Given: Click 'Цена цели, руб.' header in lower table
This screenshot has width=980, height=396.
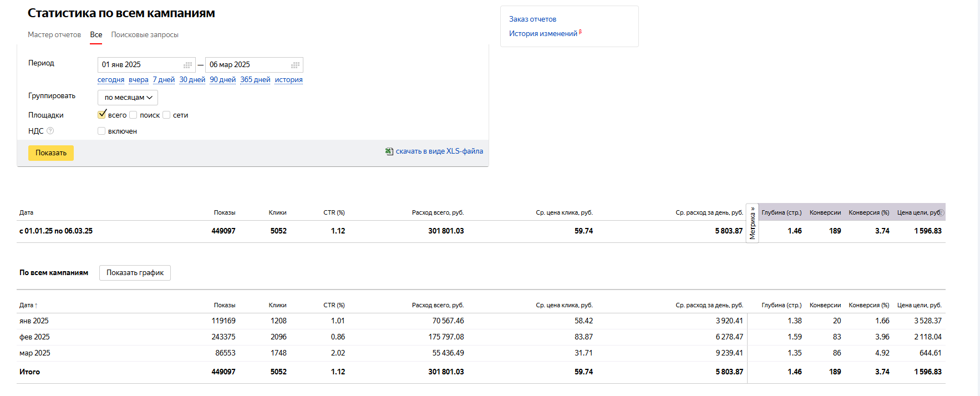Looking at the screenshot, I should 920,305.
